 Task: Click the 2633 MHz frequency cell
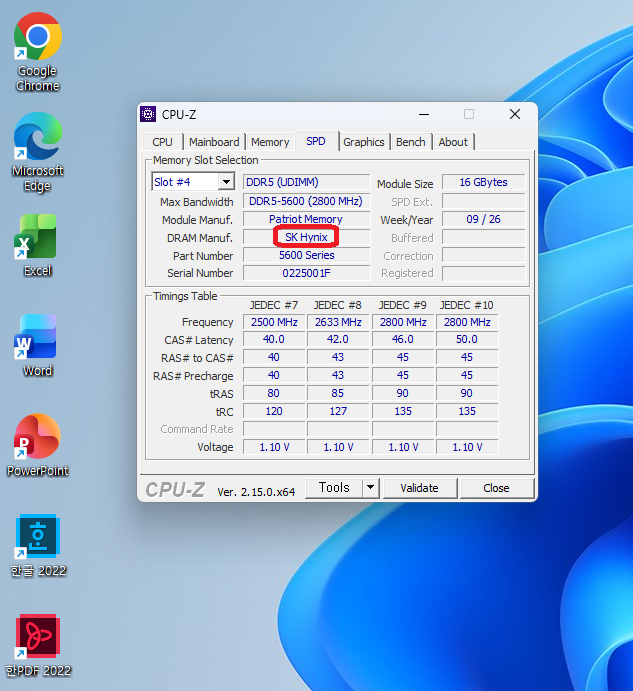[x=338, y=322]
